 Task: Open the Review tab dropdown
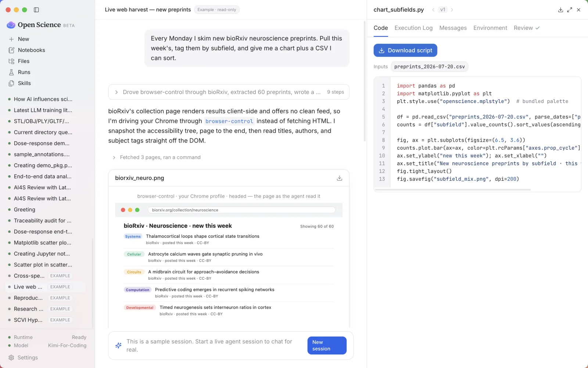527,28
